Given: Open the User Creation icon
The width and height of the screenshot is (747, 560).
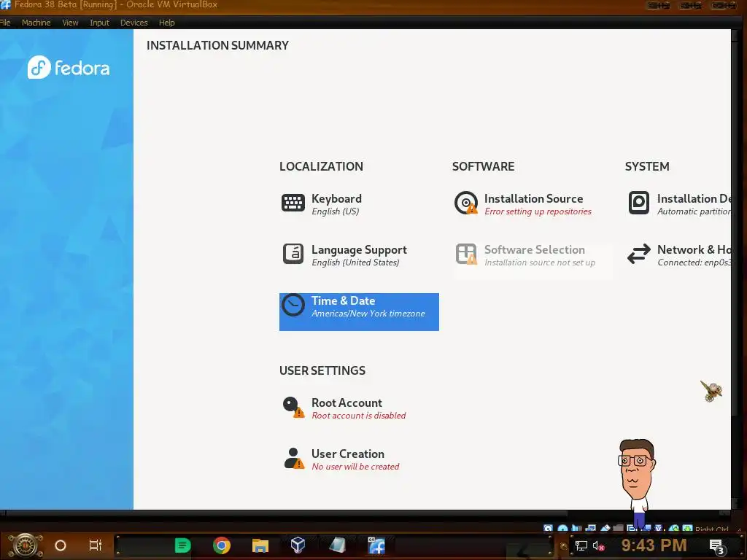Looking at the screenshot, I should (x=293, y=458).
